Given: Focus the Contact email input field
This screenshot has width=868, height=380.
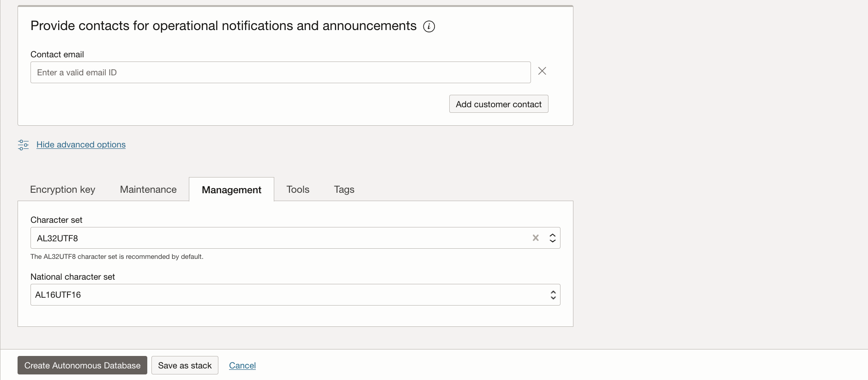Looking at the screenshot, I should [x=280, y=73].
